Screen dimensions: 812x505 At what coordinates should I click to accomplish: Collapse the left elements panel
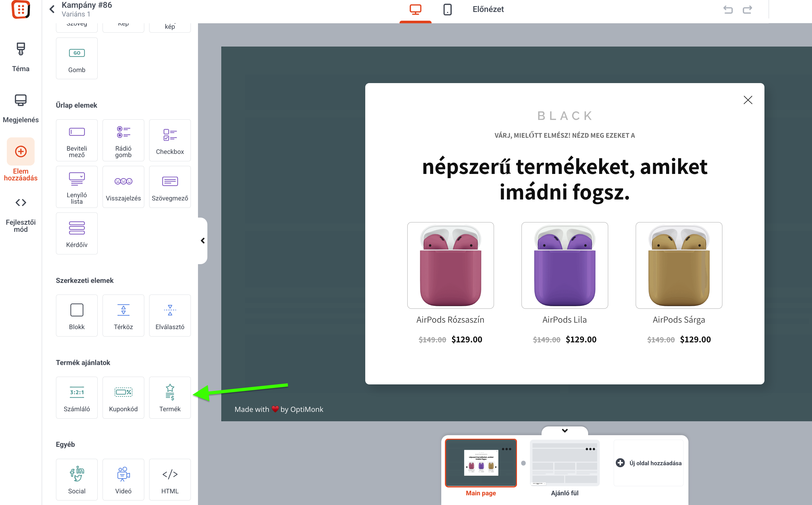pos(203,241)
